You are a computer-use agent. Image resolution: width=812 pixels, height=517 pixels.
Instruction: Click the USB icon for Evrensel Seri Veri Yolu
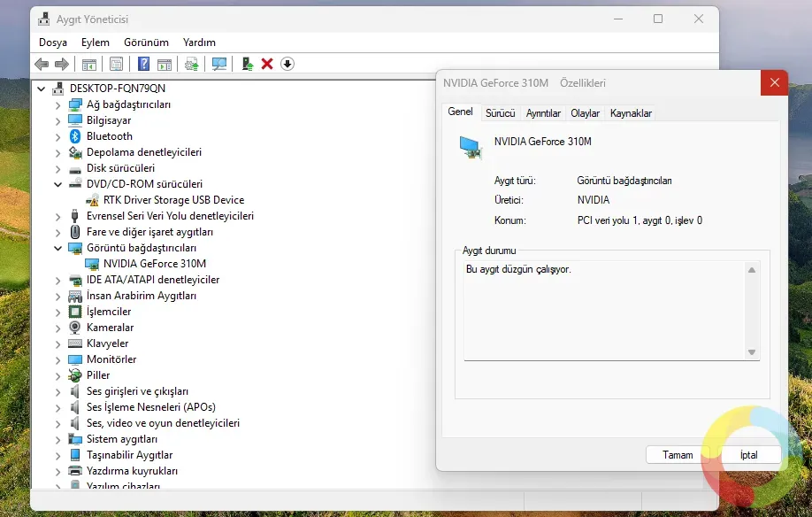point(74,216)
